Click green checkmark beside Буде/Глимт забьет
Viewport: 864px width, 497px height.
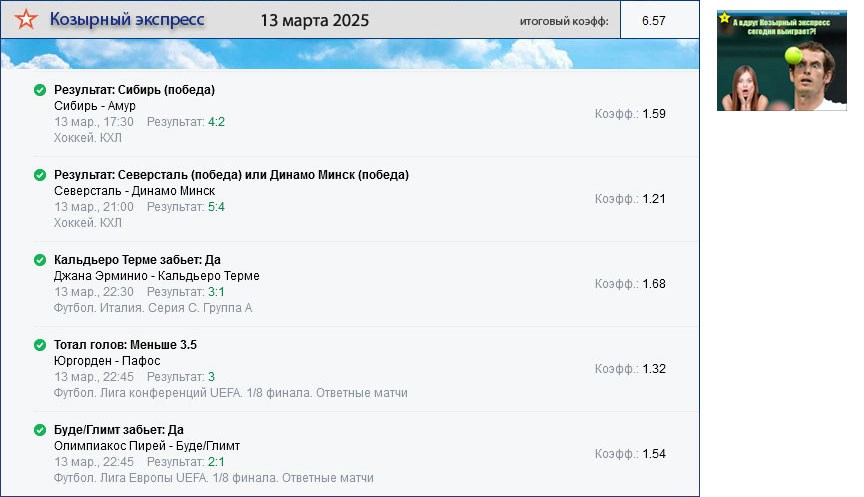[40, 430]
